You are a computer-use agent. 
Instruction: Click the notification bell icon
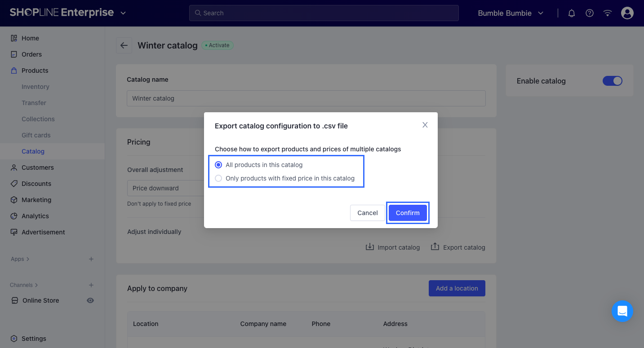[572, 13]
